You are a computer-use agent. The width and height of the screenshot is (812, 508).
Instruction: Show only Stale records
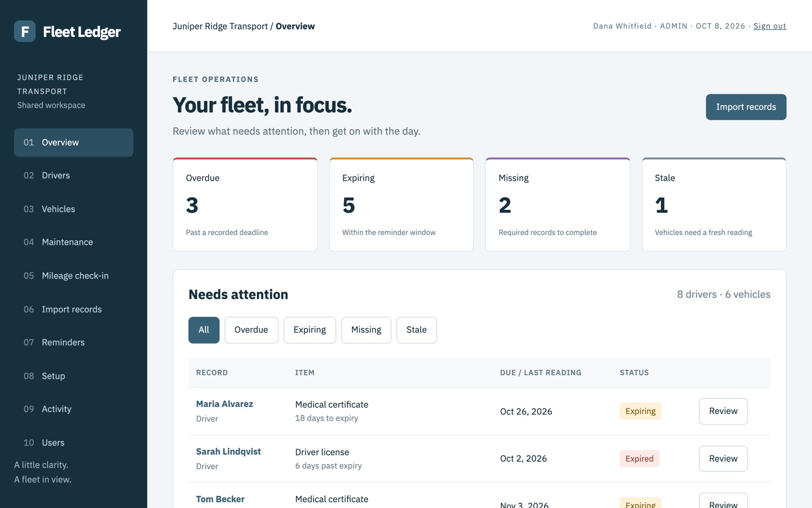click(x=417, y=330)
